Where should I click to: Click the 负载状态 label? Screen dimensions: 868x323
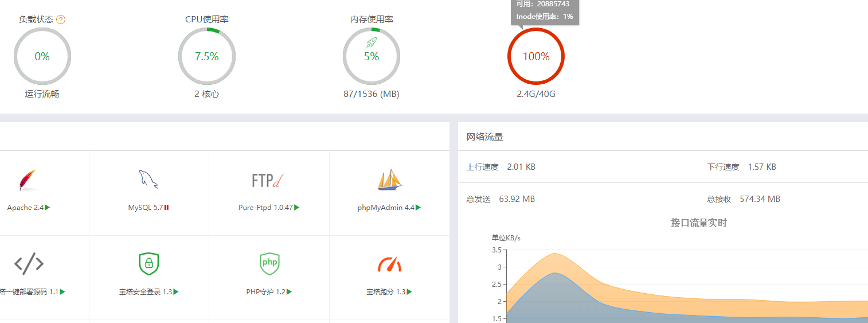[x=36, y=20]
